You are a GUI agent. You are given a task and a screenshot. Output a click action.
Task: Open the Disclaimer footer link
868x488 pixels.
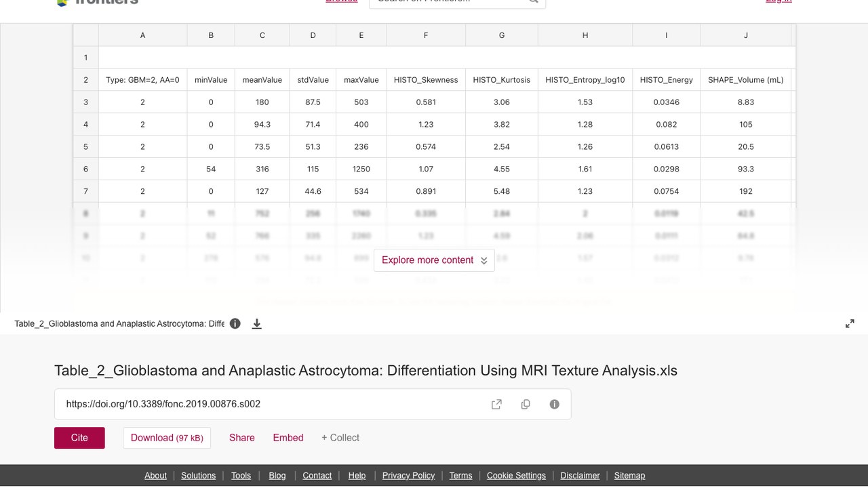click(580, 476)
